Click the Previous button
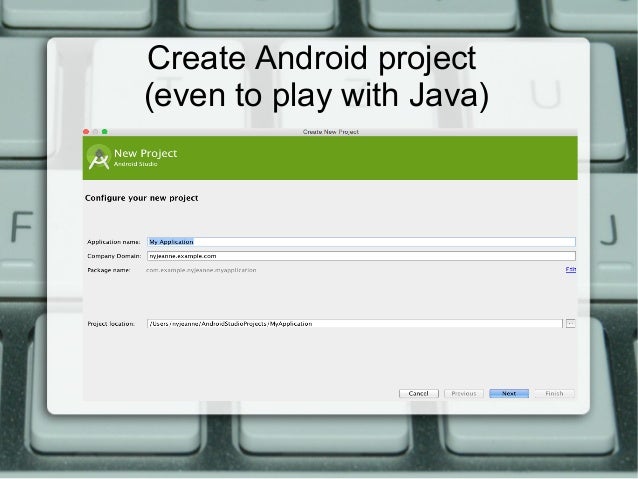The image size is (638, 479). (463, 394)
